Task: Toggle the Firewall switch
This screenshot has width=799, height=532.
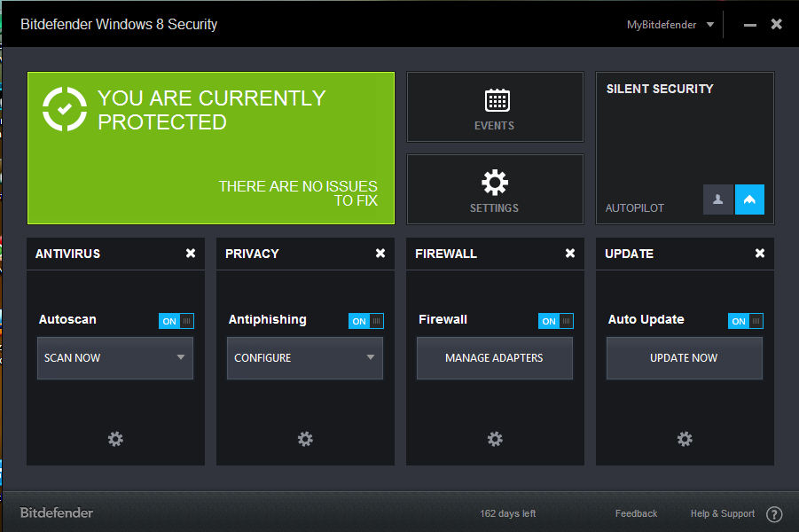Action: (556, 321)
